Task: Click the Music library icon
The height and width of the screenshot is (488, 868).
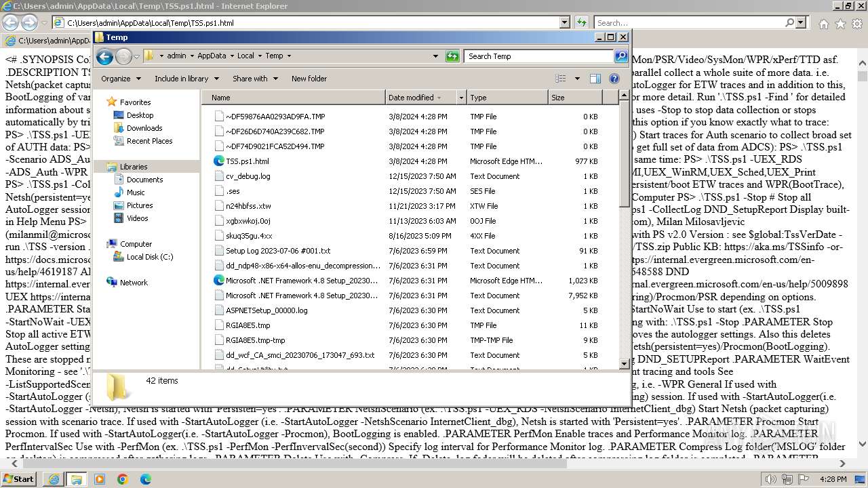Action: (x=119, y=192)
